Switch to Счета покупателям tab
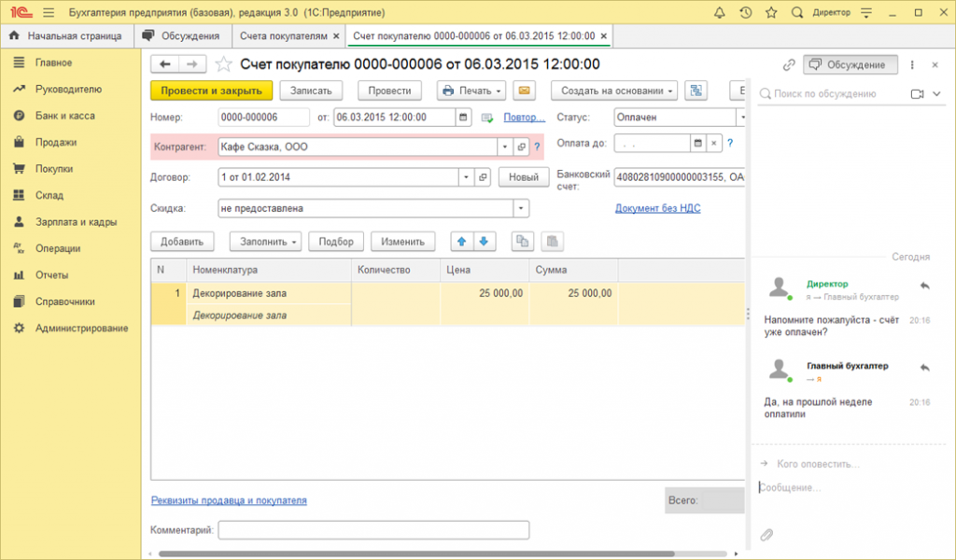 click(283, 35)
